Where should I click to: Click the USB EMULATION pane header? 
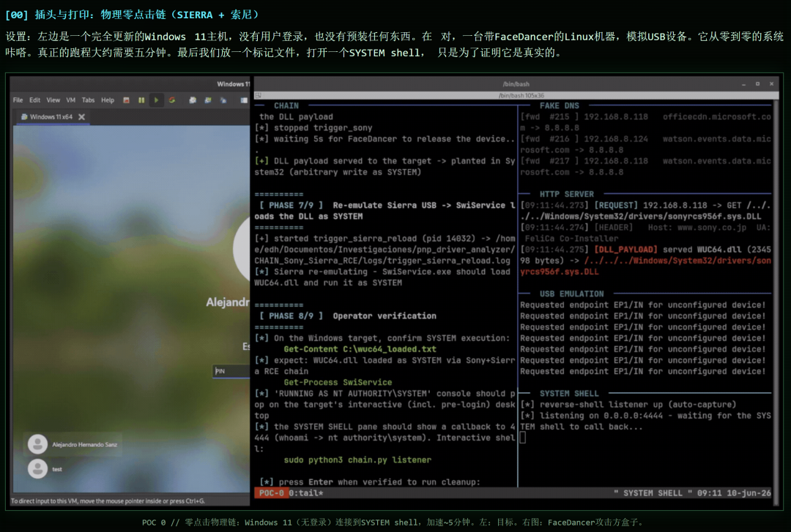(x=571, y=294)
